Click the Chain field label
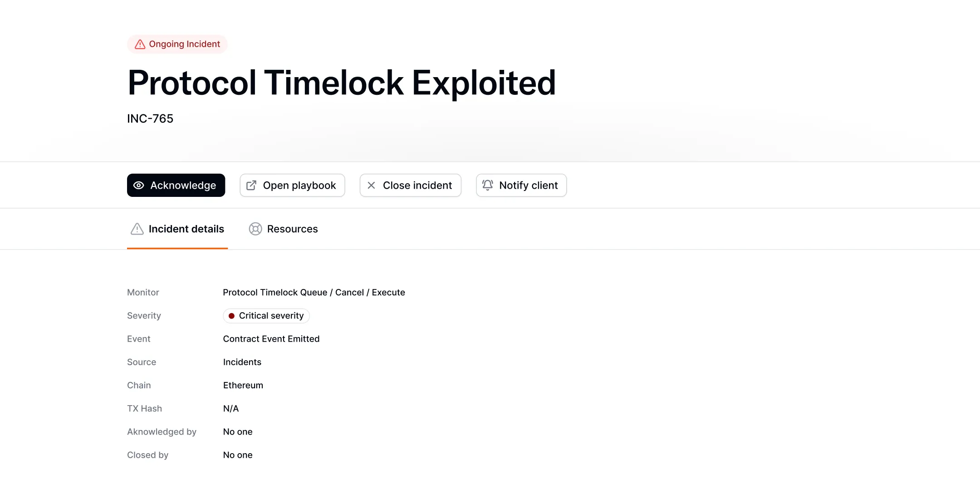This screenshot has width=980, height=499. click(x=139, y=385)
